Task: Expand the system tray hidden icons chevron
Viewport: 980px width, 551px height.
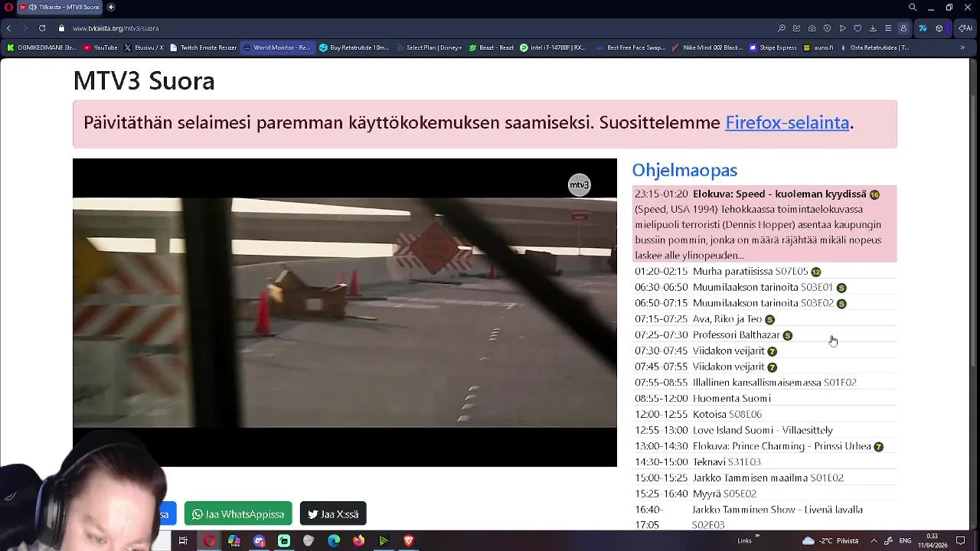Action: coord(874,541)
